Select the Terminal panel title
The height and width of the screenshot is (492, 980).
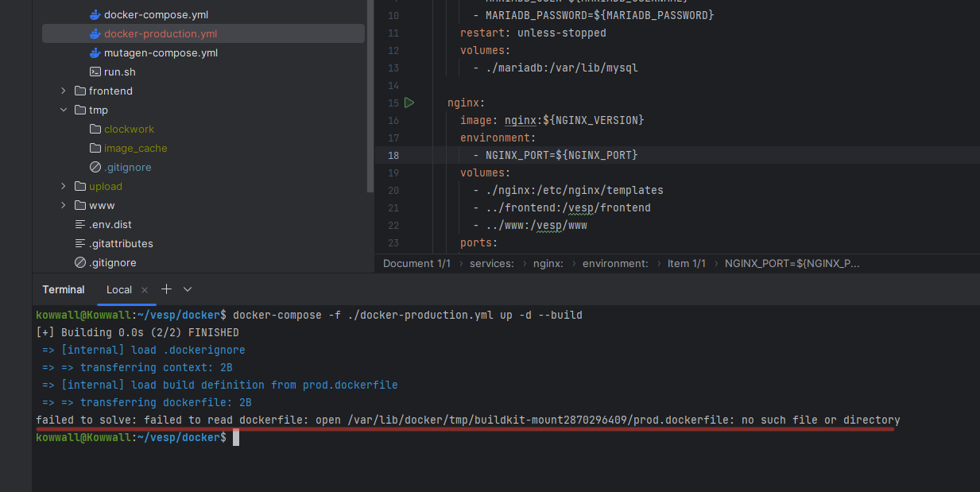[x=64, y=289]
